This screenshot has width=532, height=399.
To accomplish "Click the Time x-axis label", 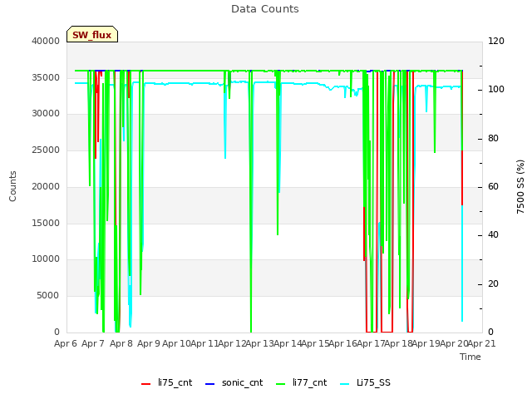I will point(470,357).
